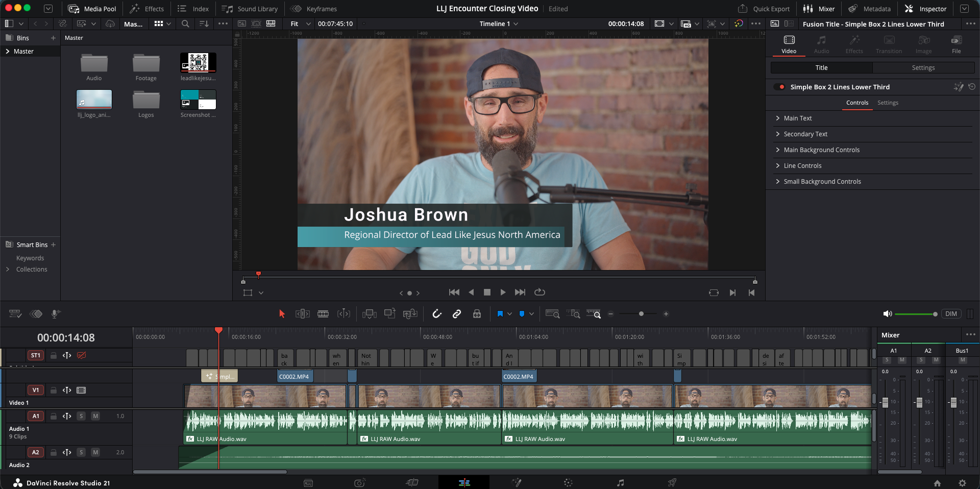Reset the Simple Box title effect
The width and height of the screenshot is (980, 489).
972,87
